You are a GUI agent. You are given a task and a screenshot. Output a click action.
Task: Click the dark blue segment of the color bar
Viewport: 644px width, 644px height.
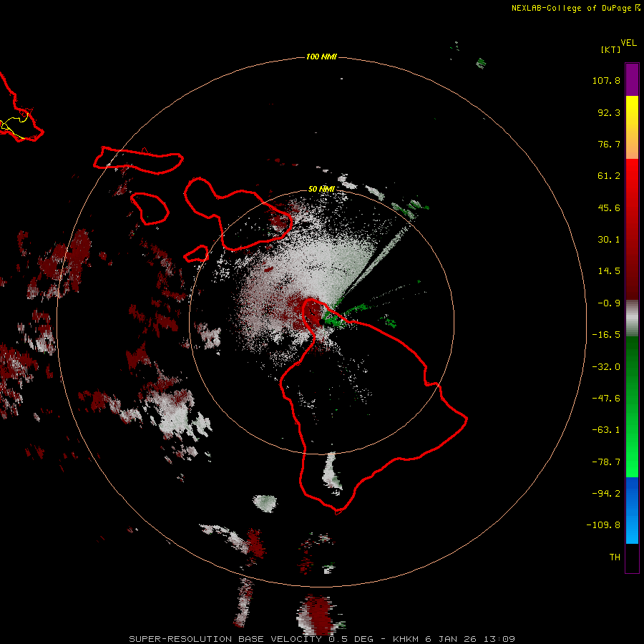click(x=632, y=493)
